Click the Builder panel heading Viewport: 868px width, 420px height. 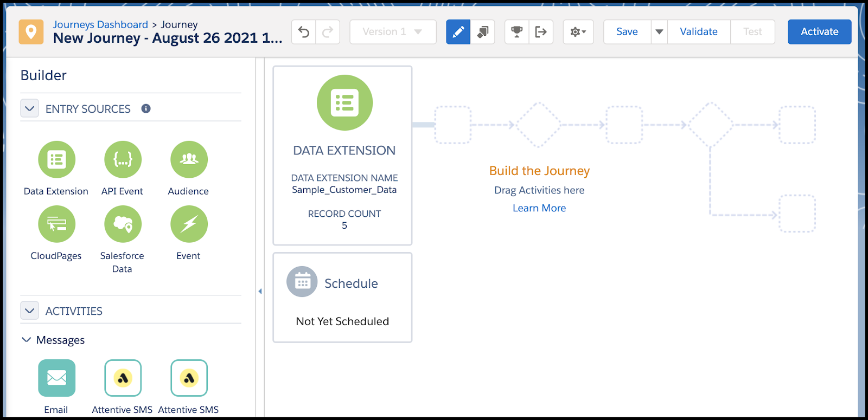coord(43,75)
